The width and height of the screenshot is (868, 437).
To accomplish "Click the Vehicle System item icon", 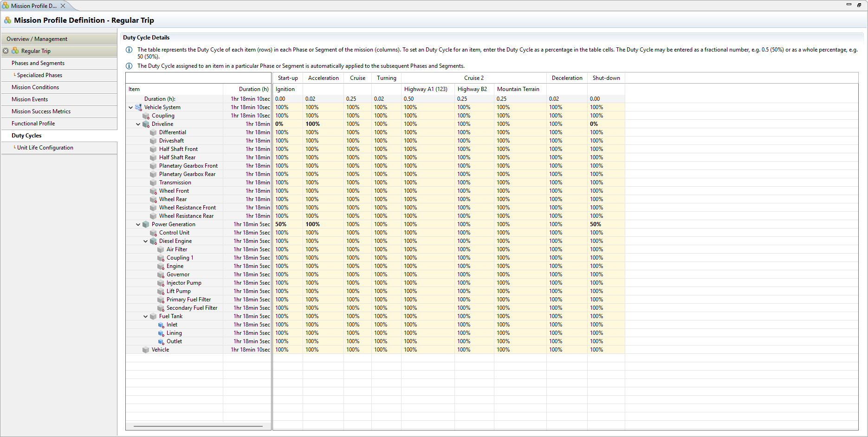I will pos(138,107).
